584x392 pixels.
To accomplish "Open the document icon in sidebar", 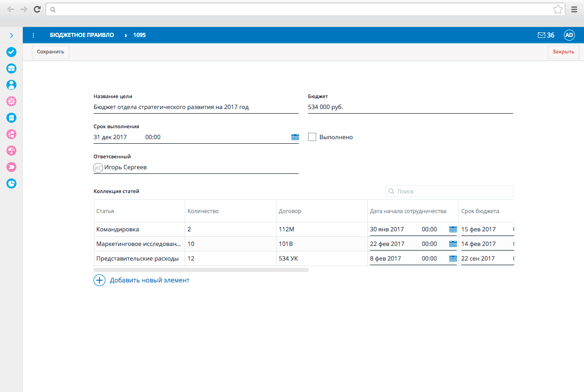I will point(11,118).
